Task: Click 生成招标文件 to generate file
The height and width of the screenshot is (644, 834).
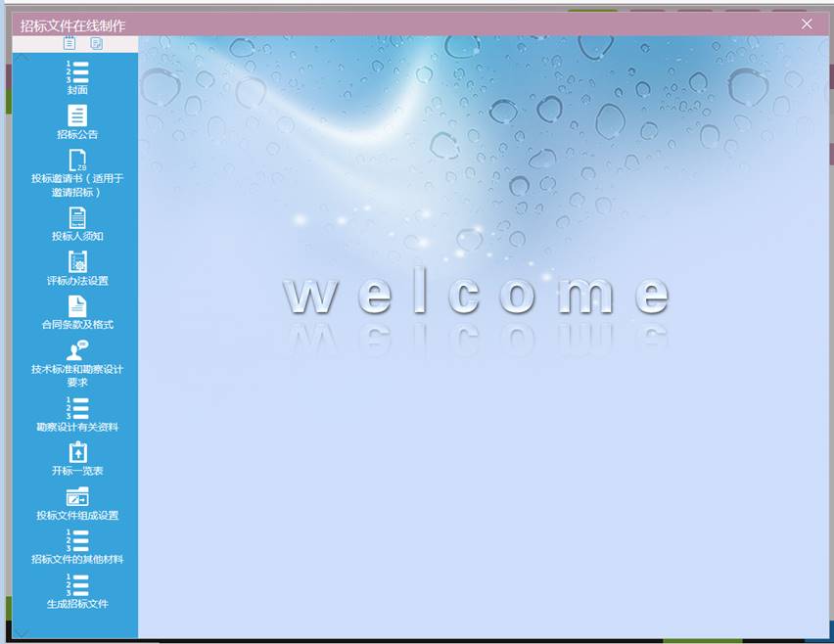Action: click(x=77, y=591)
